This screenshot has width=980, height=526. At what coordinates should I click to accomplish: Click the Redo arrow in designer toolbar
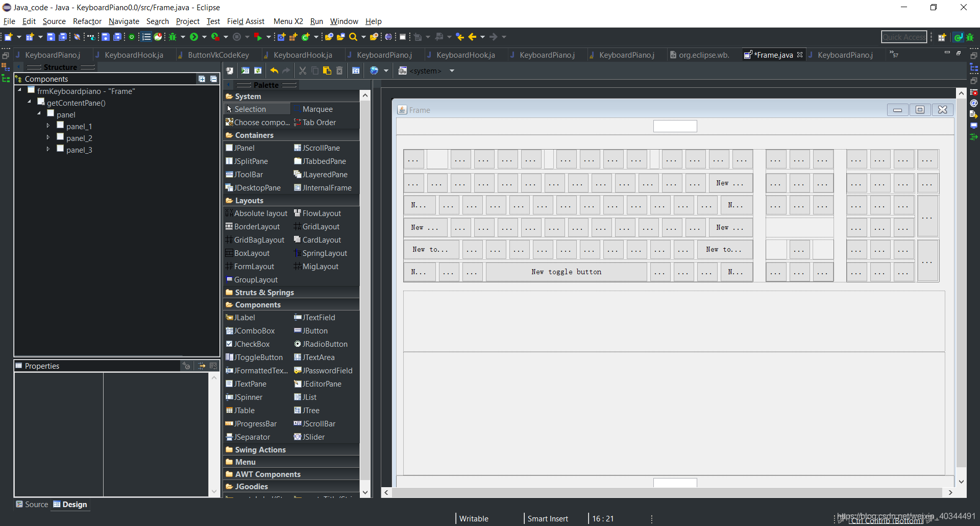pos(286,71)
